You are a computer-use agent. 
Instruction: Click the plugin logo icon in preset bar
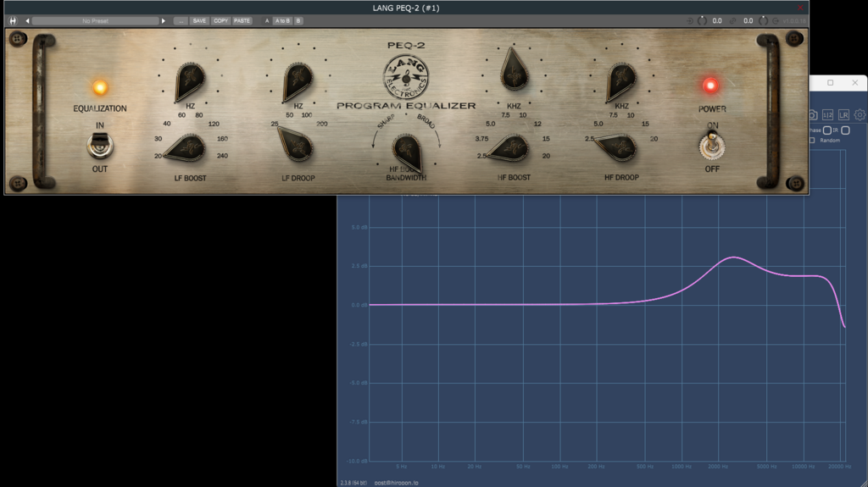click(x=13, y=20)
